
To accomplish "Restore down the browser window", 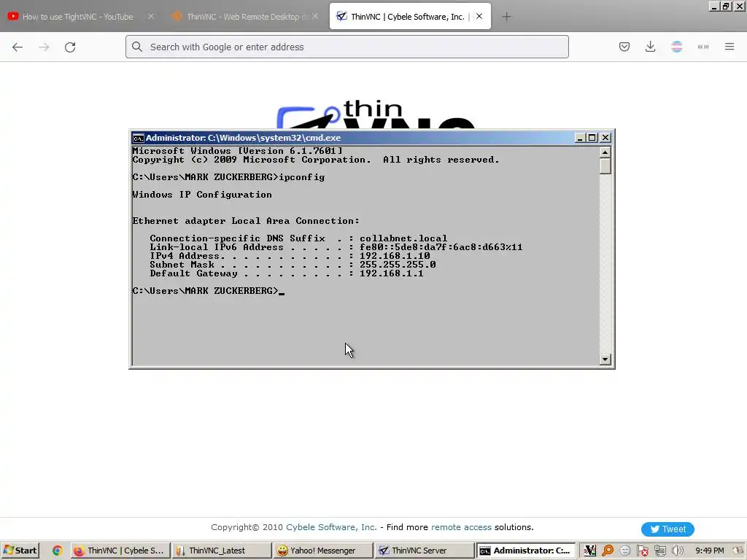I will coord(726,6).
